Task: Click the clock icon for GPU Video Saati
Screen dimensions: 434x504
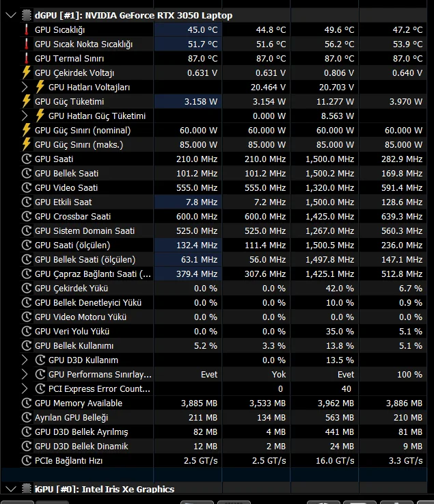Action: tap(27, 187)
